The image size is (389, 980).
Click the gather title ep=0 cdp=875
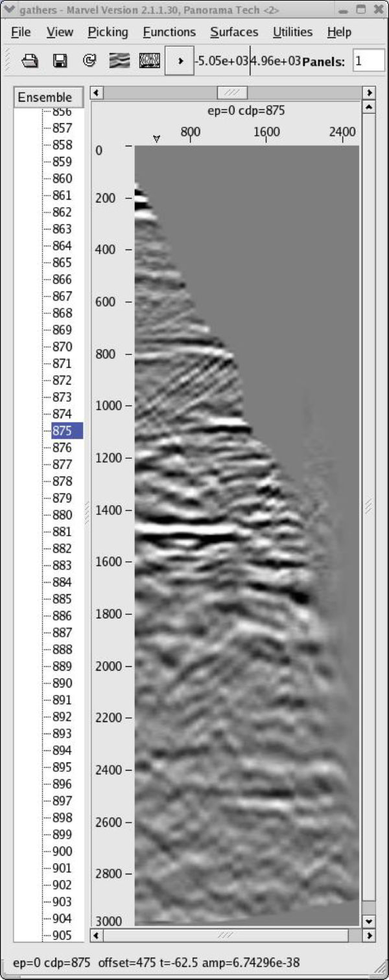(246, 111)
